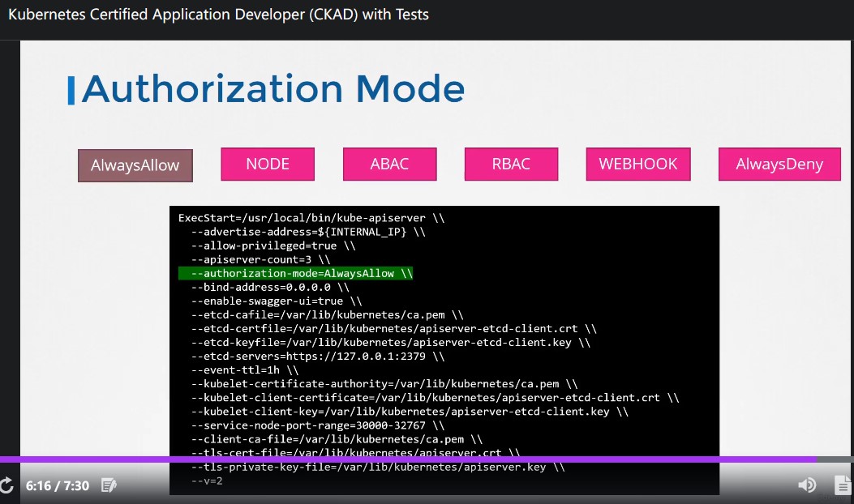Click the ABAC mode box

click(389, 164)
